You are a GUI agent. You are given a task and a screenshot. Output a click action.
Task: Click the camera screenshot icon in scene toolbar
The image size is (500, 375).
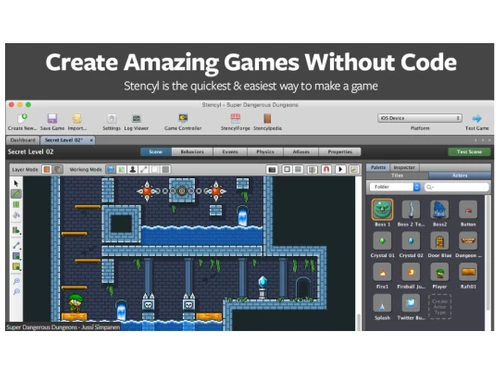point(272,169)
